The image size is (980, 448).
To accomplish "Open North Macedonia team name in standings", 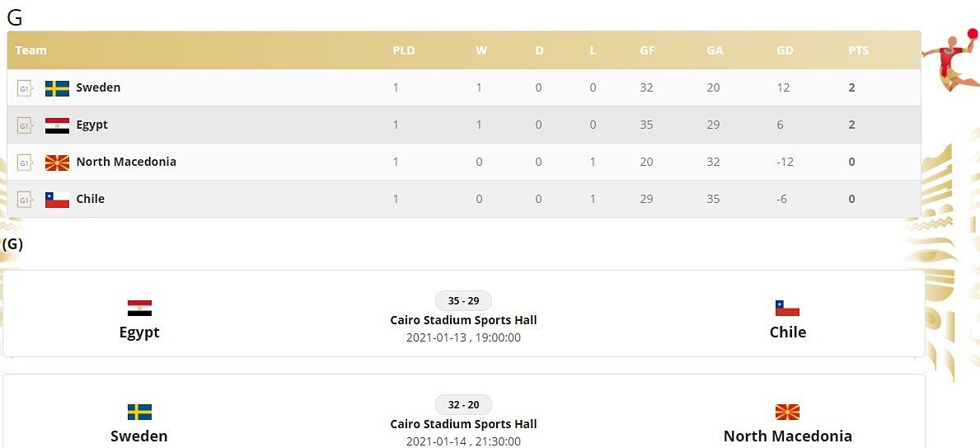I will [126, 162].
